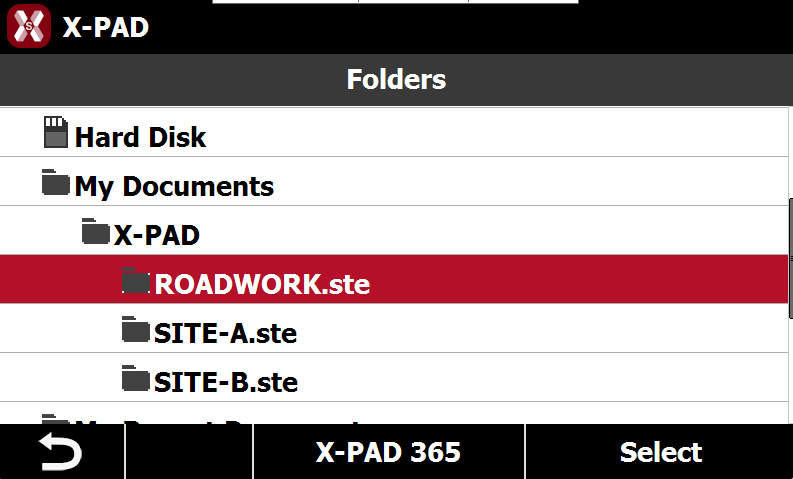Viewport: 793px width, 479px height.
Task: Select the SITE-B.ste site folder
Action: tap(394, 377)
